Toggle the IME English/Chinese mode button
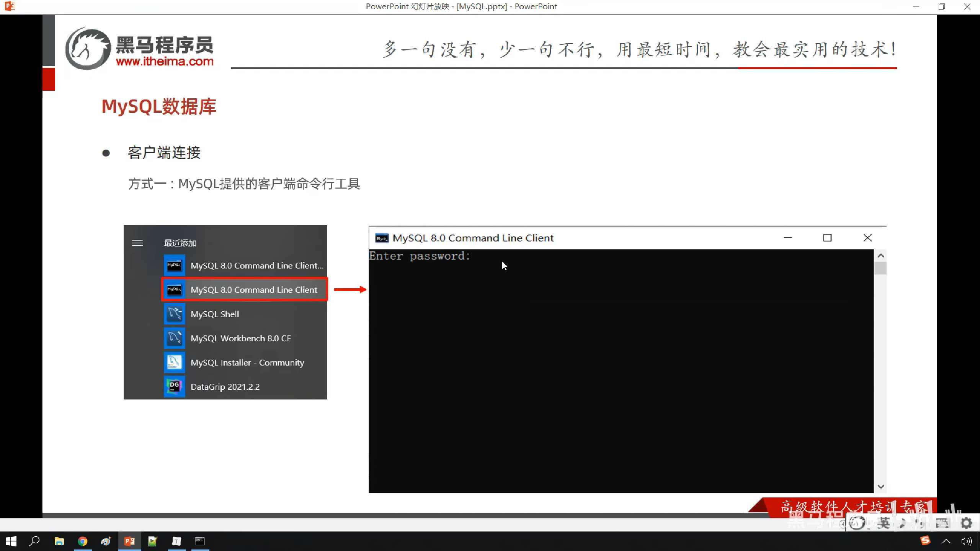Screen dimensions: 980x551 [884, 523]
